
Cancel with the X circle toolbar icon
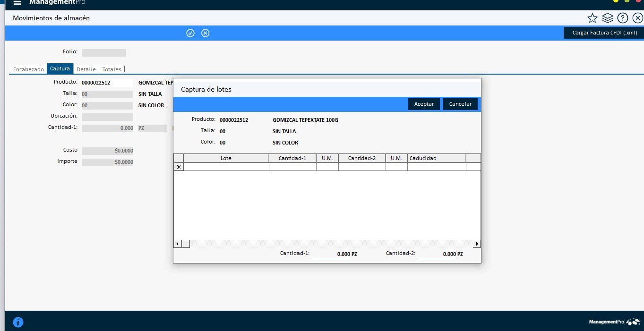point(205,33)
